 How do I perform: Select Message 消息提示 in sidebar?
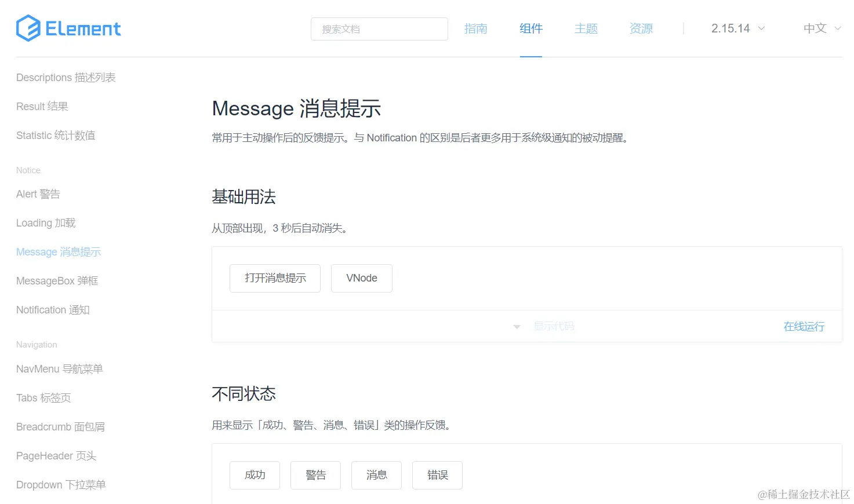pyautogui.click(x=59, y=252)
